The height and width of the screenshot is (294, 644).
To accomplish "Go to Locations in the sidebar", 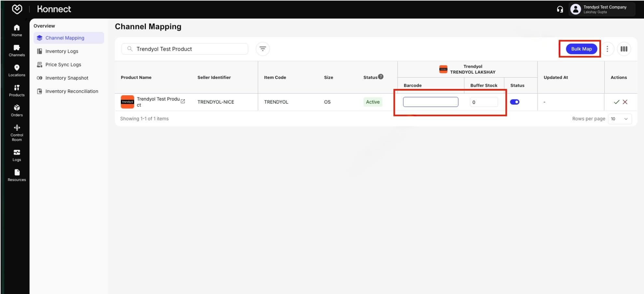I will pos(17,71).
